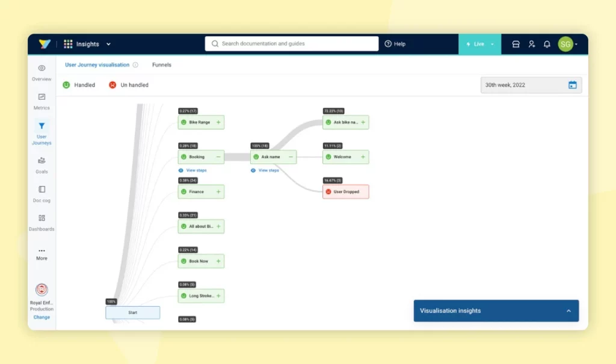Click smiley icon on Ask bike na.. node
616x364 pixels.
click(328, 122)
